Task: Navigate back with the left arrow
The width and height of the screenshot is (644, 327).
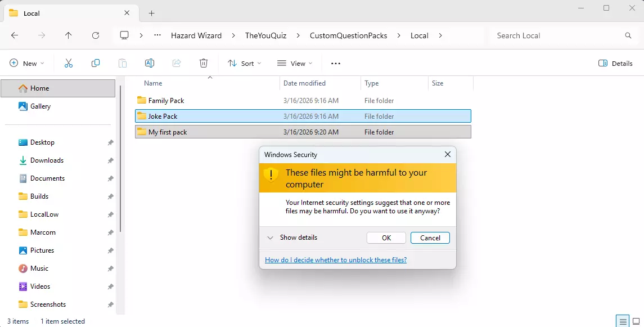Action: tap(15, 35)
